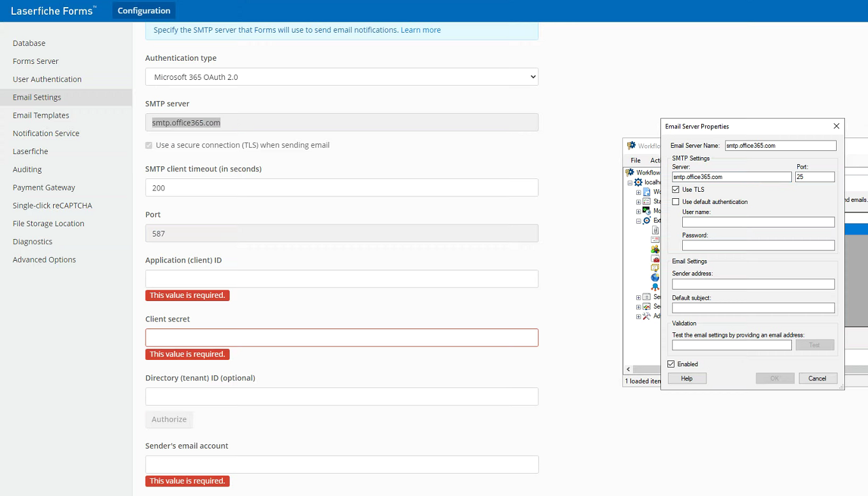Screen dimensions: 868x496
Task: Click the localhost gear icon in tree
Action: 638,182
